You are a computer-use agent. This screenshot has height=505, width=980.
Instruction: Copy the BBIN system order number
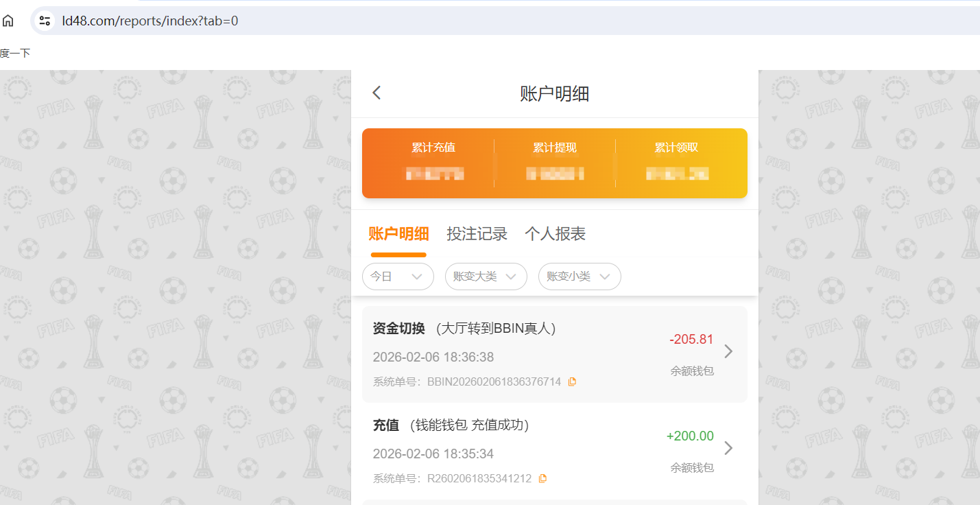pyautogui.click(x=573, y=381)
